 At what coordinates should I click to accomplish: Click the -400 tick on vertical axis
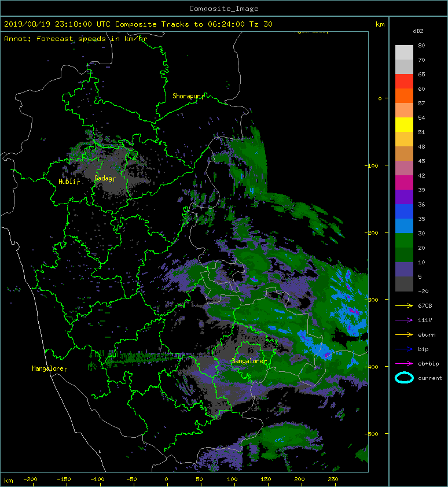pos(372,367)
